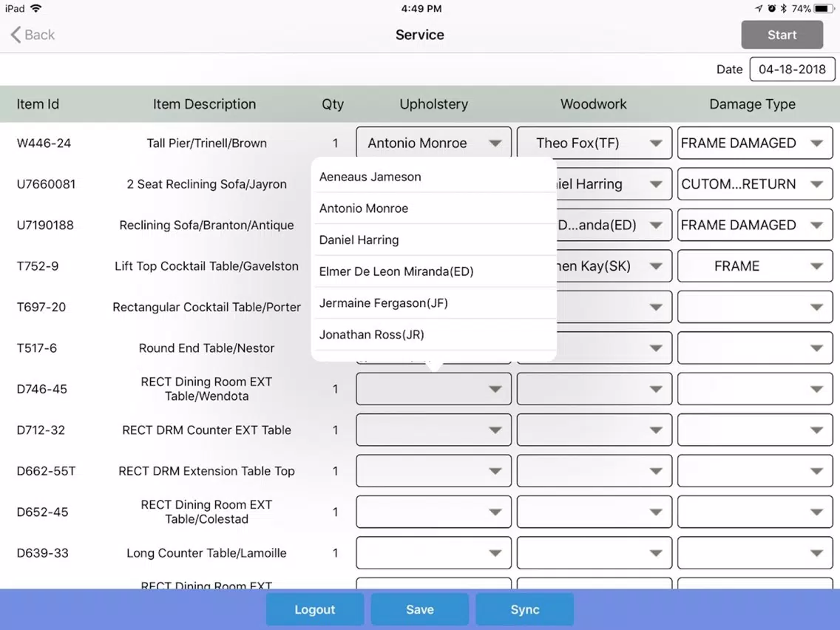Select Antonio Monroe in the popup list
Screen dimensions: 840x630
pos(434,209)
